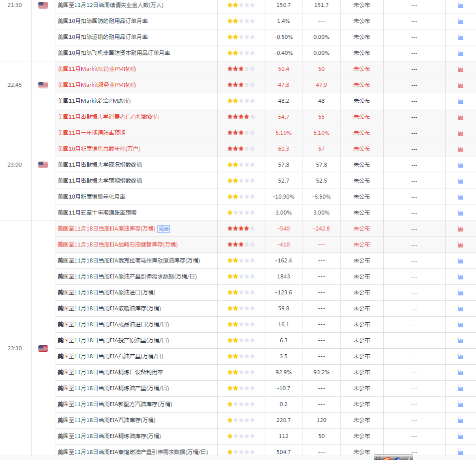476x460 pixels.
Task: Open chart icon for Markit综合PMI初值 row
Action: (460, 101)
